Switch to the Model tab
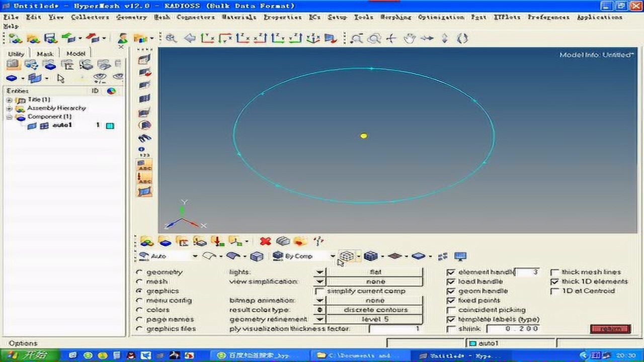This screenshot has width=644, height=362. point(75,54)
